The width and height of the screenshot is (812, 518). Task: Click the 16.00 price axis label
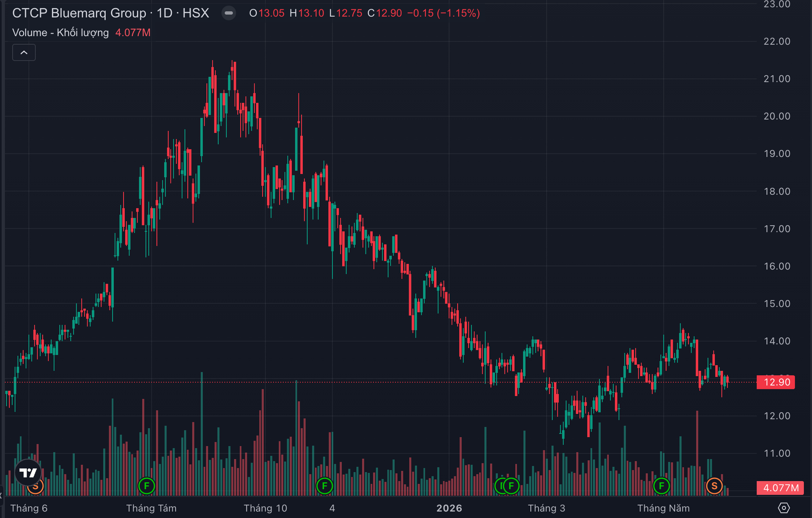click(x=777, y=266)
